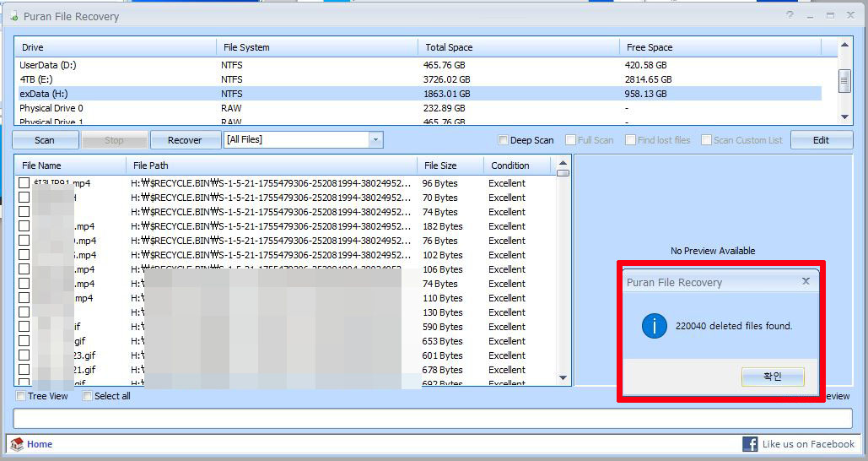Sort results by the File Path column
Viewport: 868px width, 461px height.
[272, 165]
